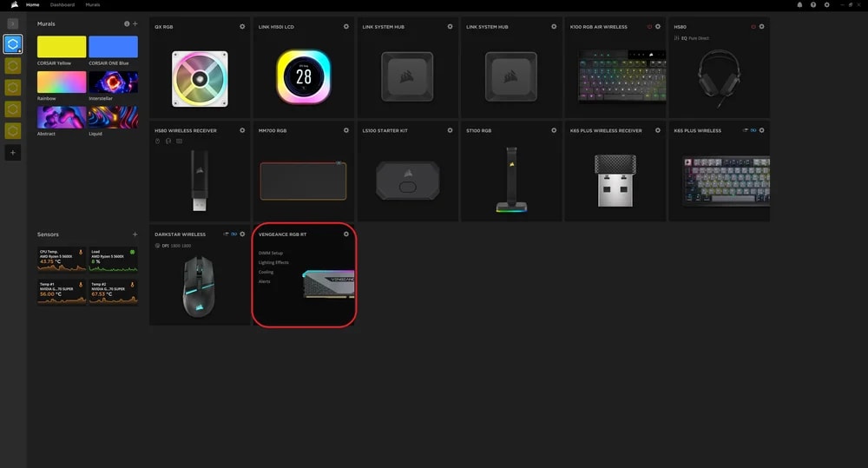Image resolution: width=868 pixels, height=468 pixels.
Task: Open the LS100 STARTER KIT settings gear
Action: click(x=450, y=130)
